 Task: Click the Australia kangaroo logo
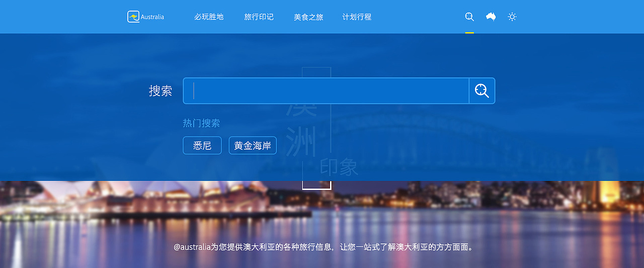tap(145, 17)
